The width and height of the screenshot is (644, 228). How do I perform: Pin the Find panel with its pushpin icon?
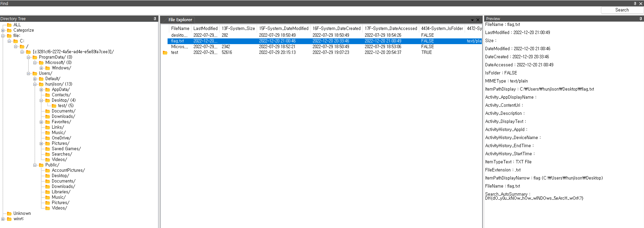click(635, 3)
